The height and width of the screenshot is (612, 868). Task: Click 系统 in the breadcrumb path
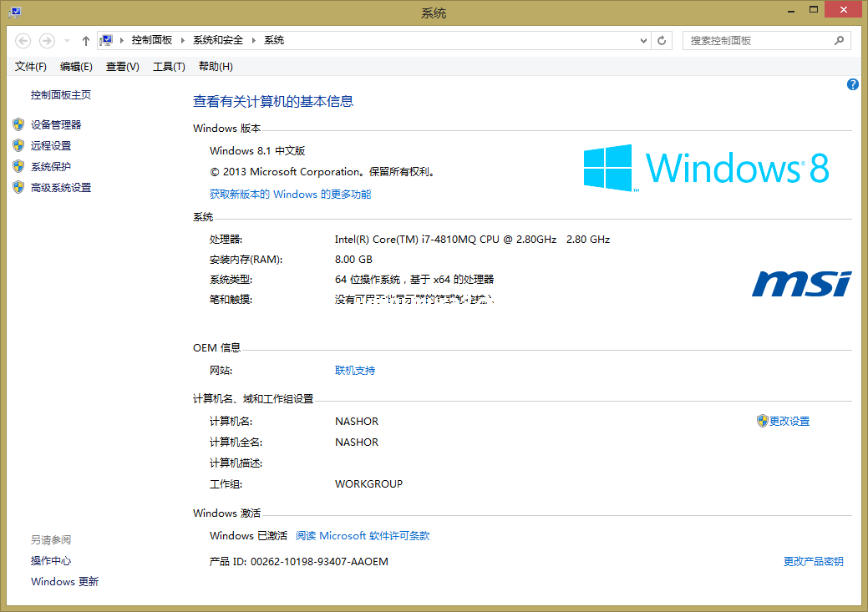point(274,40)
